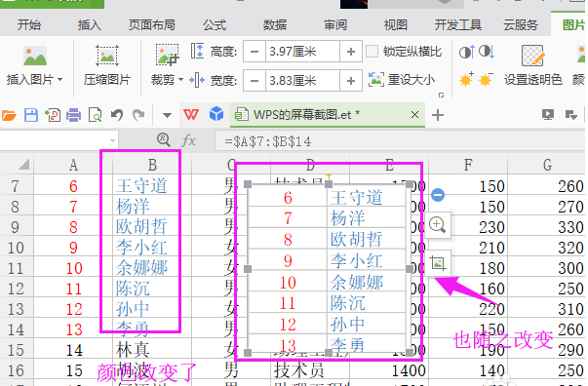Increase picture height with plus button
Screen dimensions: 588x386
351,52
